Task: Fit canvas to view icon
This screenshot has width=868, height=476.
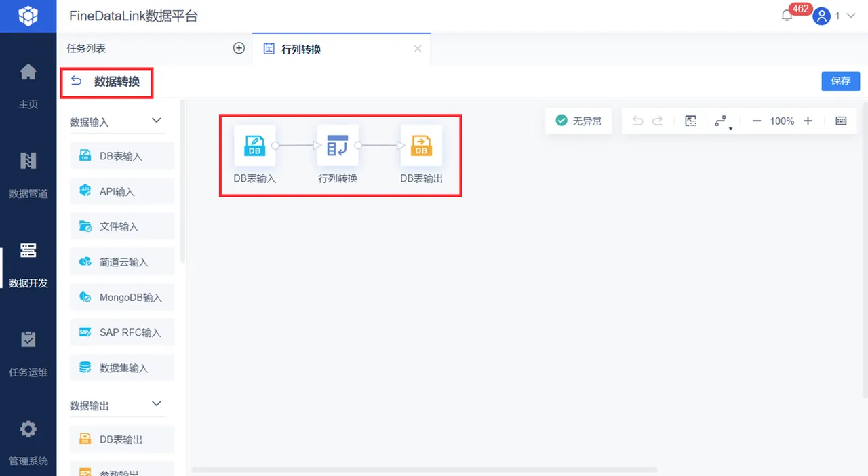Action: (690, 121)
